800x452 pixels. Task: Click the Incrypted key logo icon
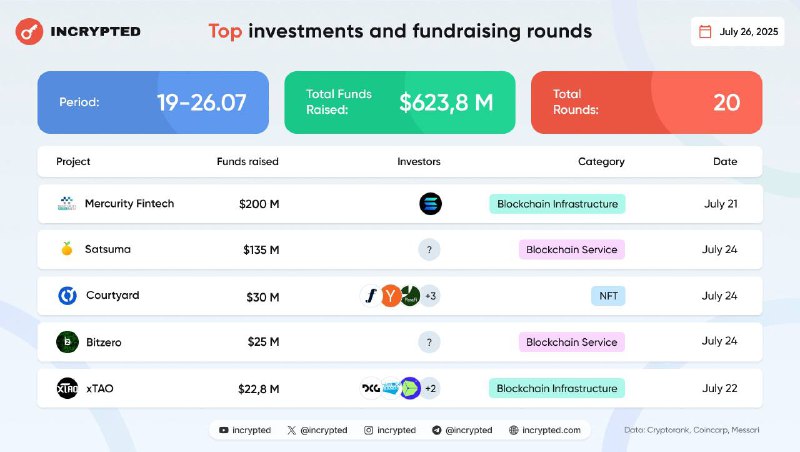(29, 32)
